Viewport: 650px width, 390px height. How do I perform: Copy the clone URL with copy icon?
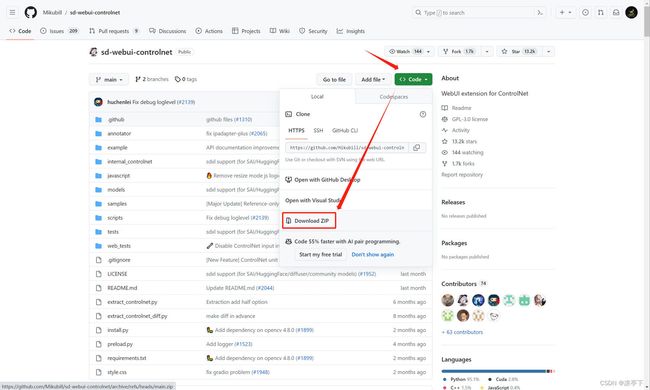tap(417, 148)
